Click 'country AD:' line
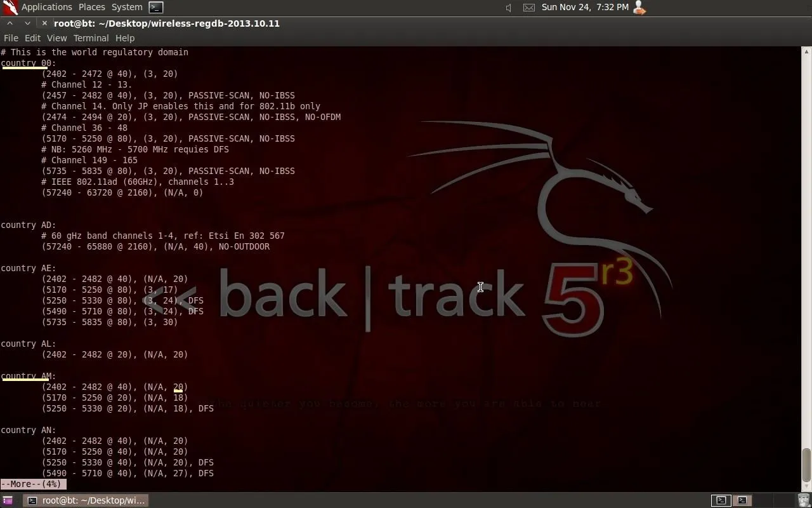The width and height of the screenshot is (812, 508). (x=29, y=225)
